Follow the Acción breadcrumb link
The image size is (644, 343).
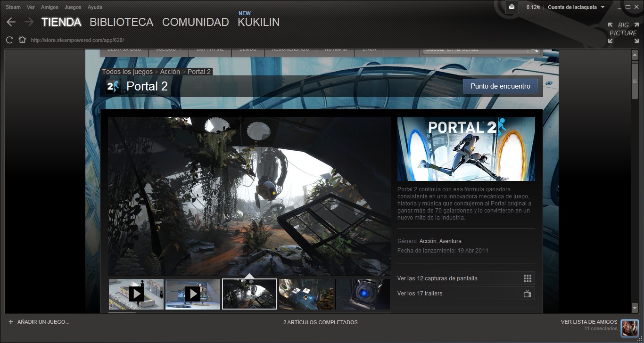point(170,72)
